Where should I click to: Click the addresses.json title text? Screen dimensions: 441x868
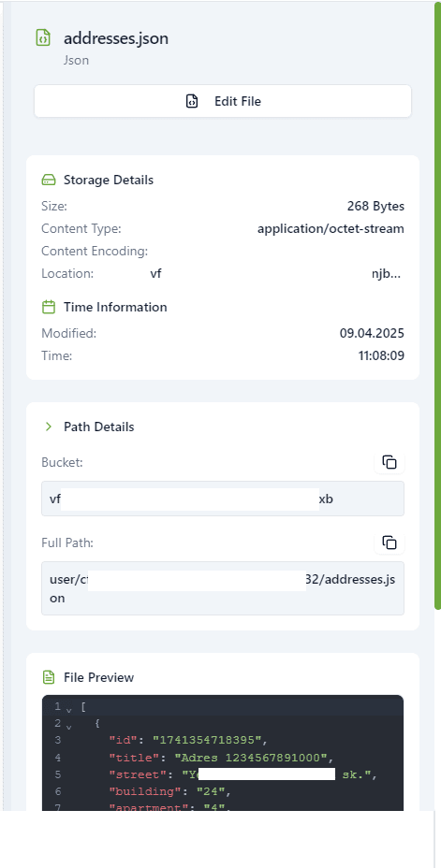[x=116, y=38]
